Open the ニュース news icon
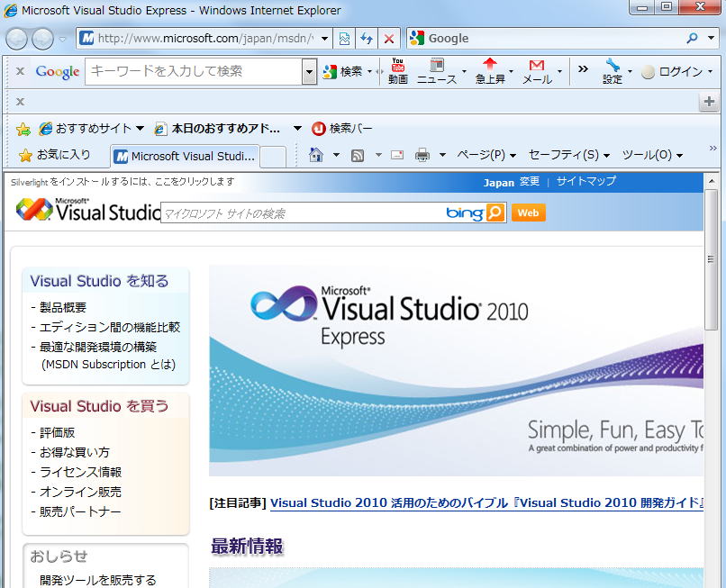The image size is (726, 588). tap(437, 70)
